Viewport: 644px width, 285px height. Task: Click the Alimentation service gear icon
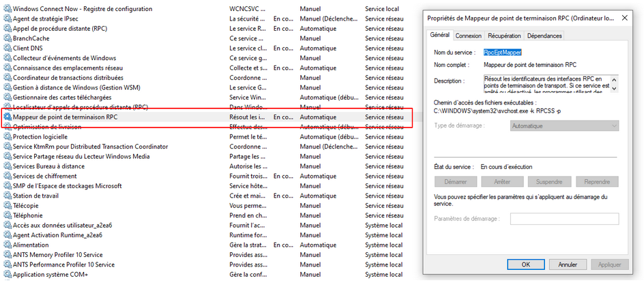pyautogui.click(x=8, y=245)
